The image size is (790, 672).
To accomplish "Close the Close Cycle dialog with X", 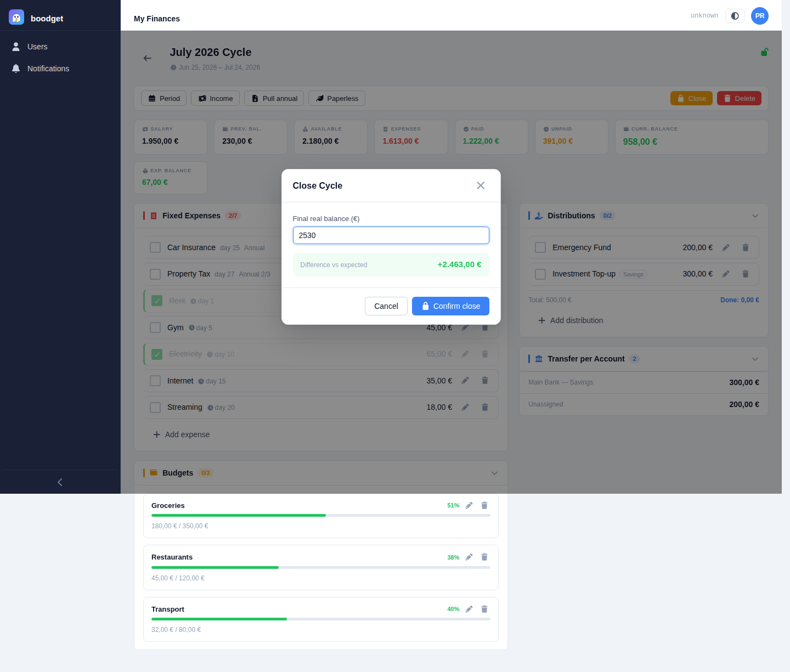I will coord(481,185).
